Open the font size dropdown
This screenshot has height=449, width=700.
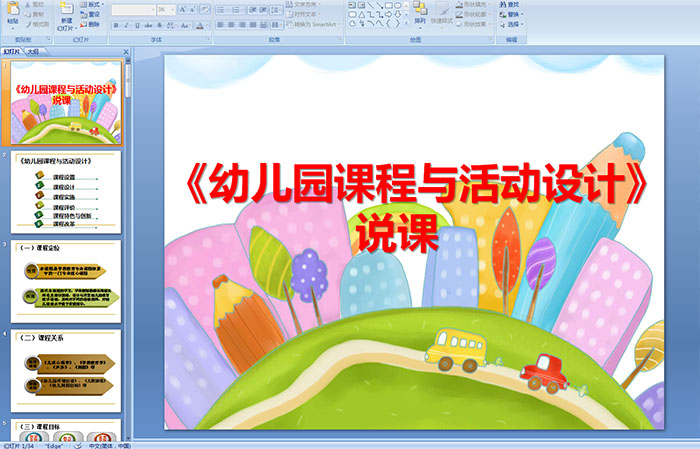coord(173,9)
